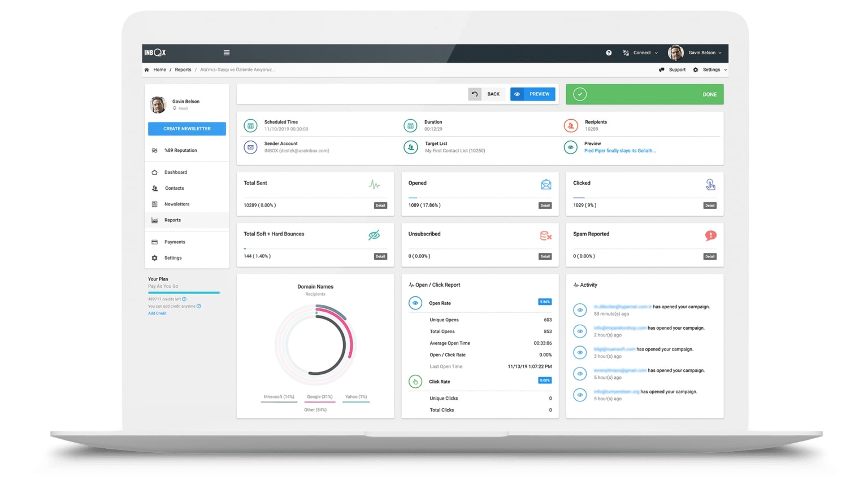
Task: Click the Total Sent pulse icon
Action: (x=374, y=185)
